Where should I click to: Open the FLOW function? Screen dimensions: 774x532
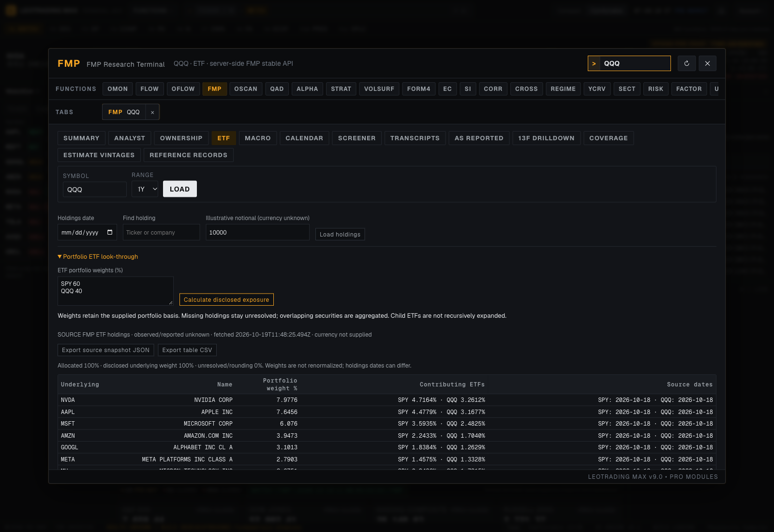[x=149, y=89]
